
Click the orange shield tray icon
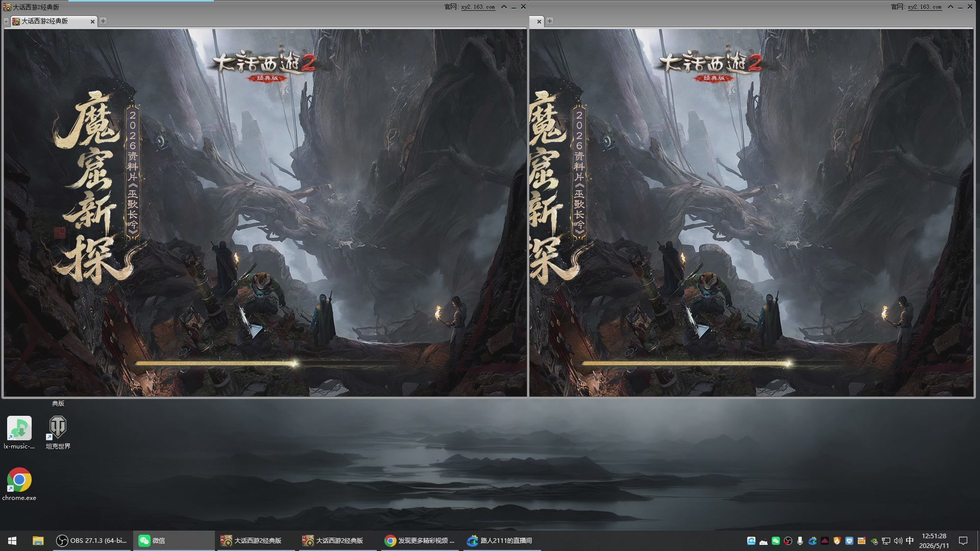(837, 541)
